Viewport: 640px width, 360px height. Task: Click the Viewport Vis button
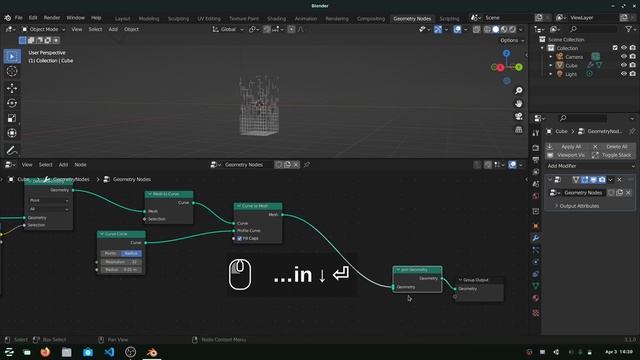567,155
